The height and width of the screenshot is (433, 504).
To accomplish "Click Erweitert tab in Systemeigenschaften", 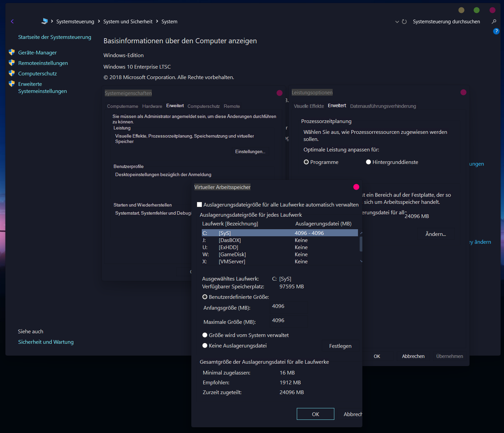I will click(x=175, y=106).
